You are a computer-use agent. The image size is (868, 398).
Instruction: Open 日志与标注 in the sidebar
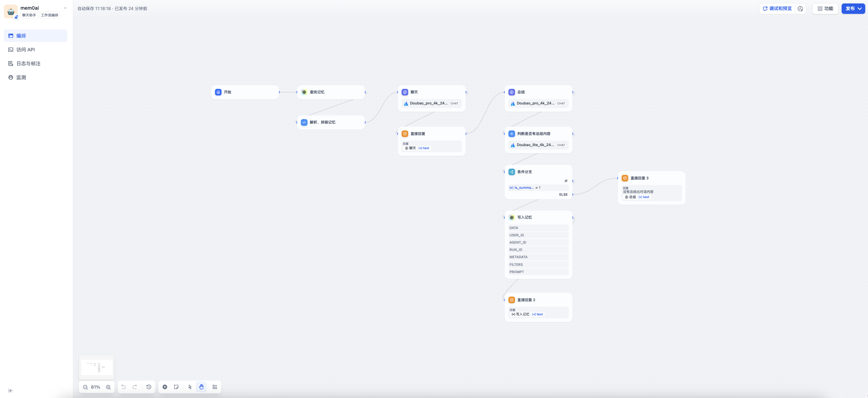(x=28, y=63)
